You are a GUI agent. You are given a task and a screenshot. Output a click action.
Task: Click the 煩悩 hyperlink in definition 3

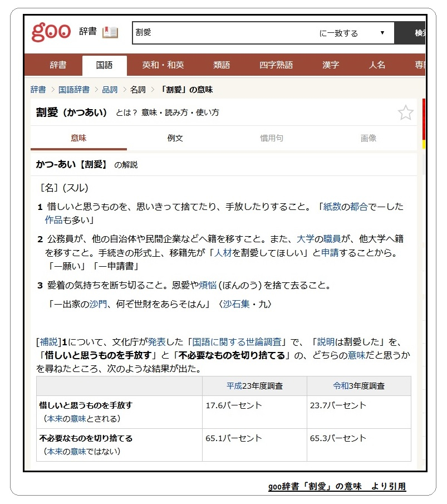(x=207, y=285)
